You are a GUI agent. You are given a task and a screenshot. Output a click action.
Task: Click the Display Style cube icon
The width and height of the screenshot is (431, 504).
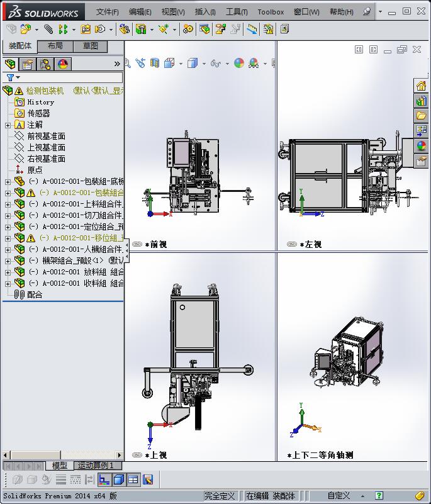193,63
